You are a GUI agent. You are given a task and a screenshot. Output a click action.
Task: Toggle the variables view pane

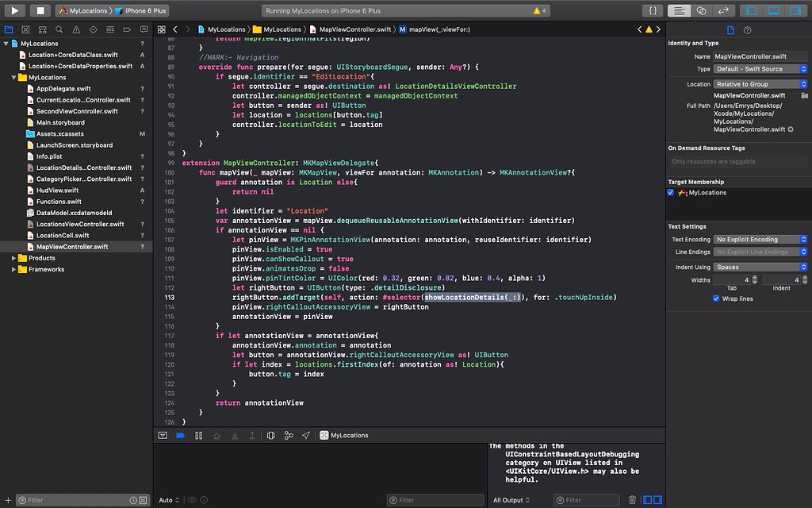647,500
